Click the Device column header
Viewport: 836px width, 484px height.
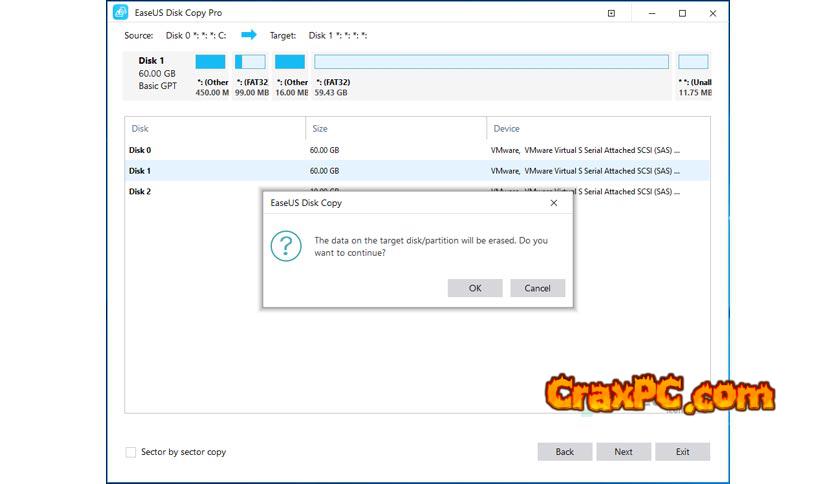598,128
